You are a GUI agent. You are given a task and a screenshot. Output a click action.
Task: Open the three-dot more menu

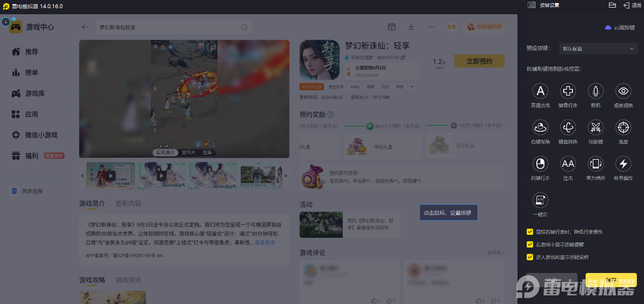pyautogui.click(x=431, y=27)
